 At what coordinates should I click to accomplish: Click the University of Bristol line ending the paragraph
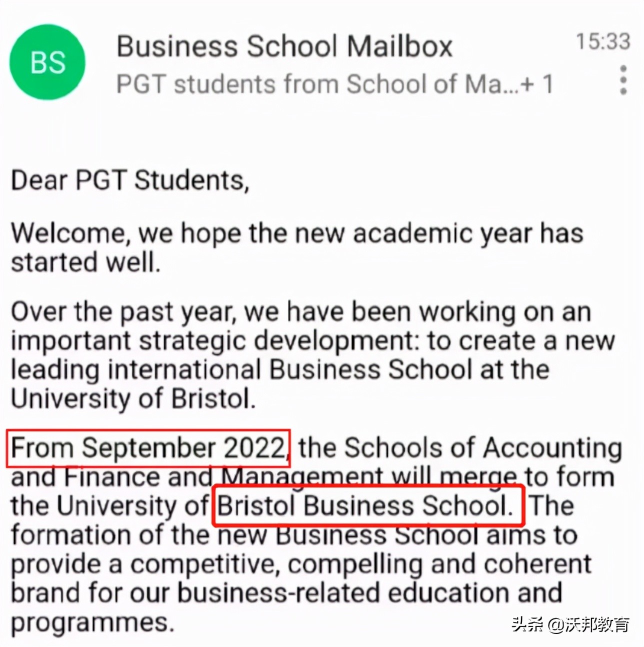[133, 399]
